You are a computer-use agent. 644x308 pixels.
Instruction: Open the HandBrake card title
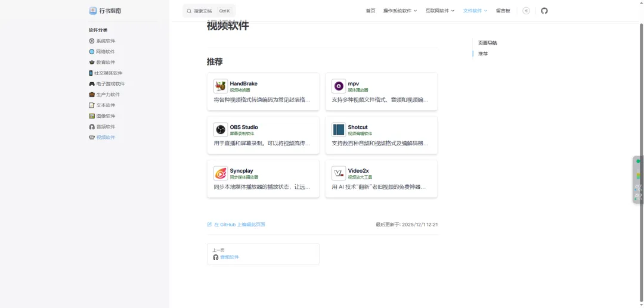(243, 83)
